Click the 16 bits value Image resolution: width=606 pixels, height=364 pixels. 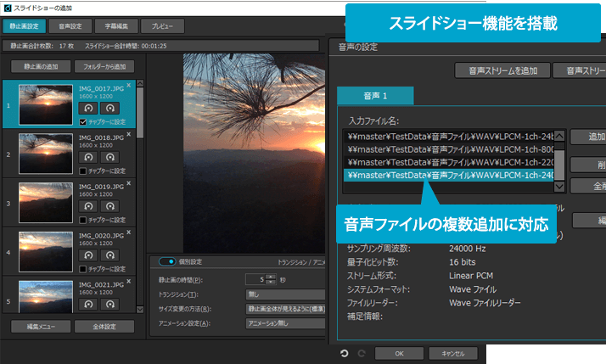pyautogui.click(x=463, y=262)
